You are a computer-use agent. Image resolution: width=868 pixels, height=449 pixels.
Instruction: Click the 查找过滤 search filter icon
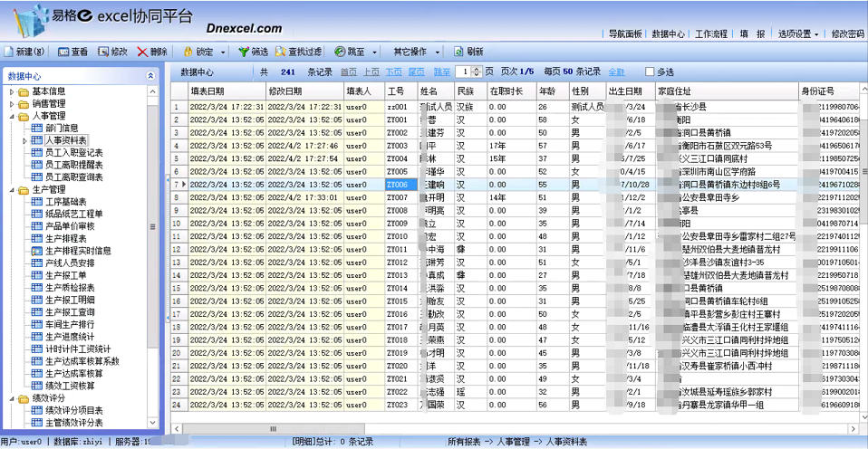[x=281, y=52]
